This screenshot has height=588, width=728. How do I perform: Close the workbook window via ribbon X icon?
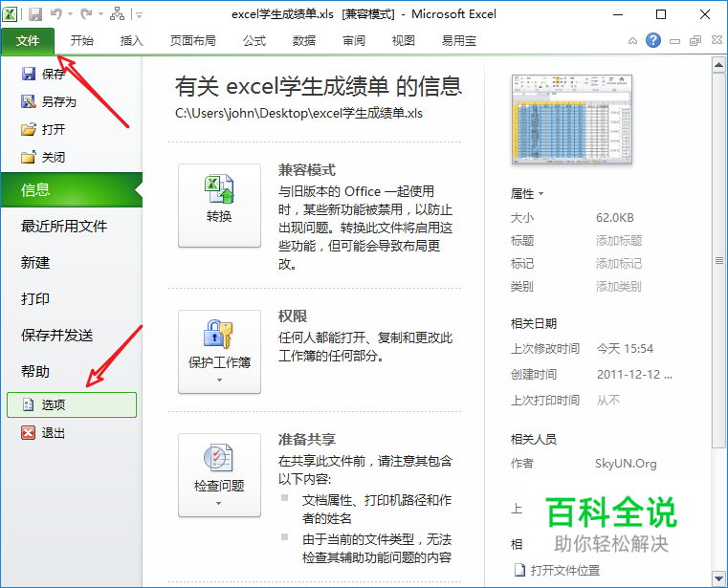[x=717, y=40]
